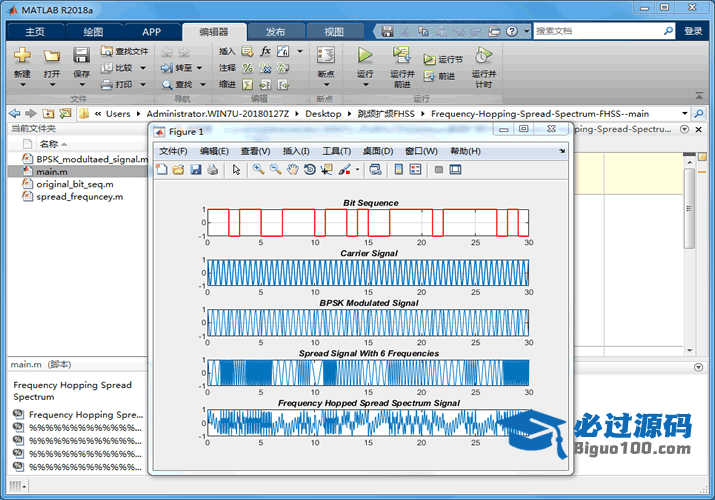The width and height of the screenshot is (715, 500).
Task: Select the Brush data tool in Figure 1
Action: [x=345, y=170]
